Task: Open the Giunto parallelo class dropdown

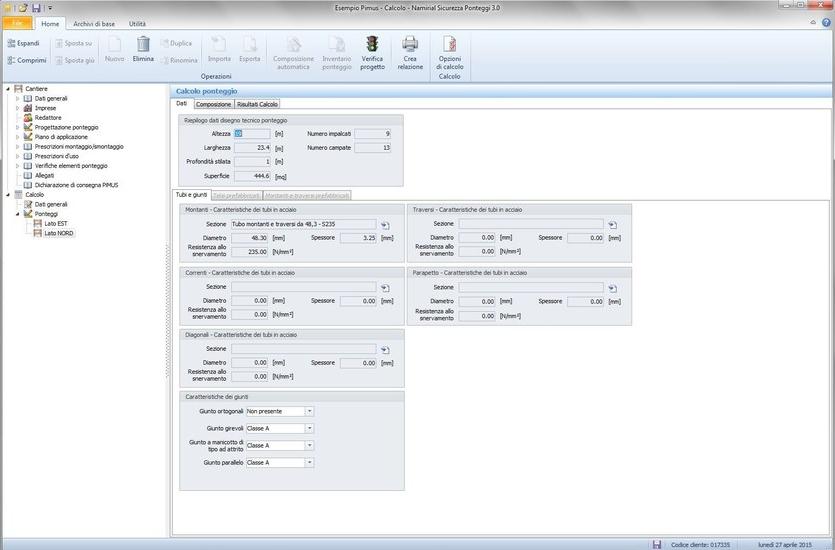Action: (310, 463)
